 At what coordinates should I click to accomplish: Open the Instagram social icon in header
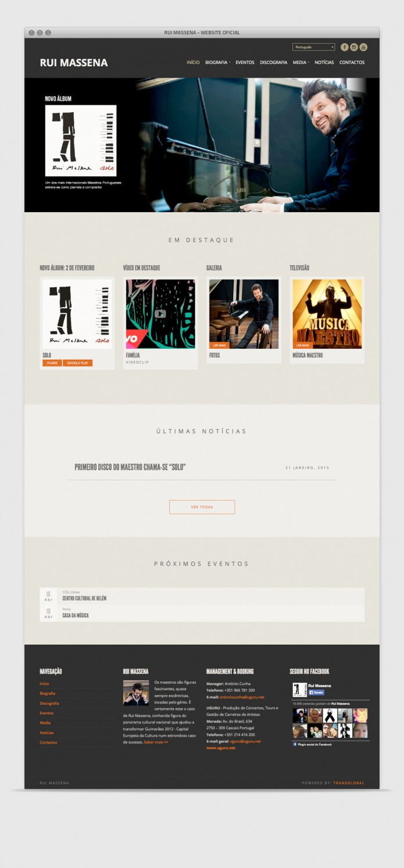tap(354, 47)
